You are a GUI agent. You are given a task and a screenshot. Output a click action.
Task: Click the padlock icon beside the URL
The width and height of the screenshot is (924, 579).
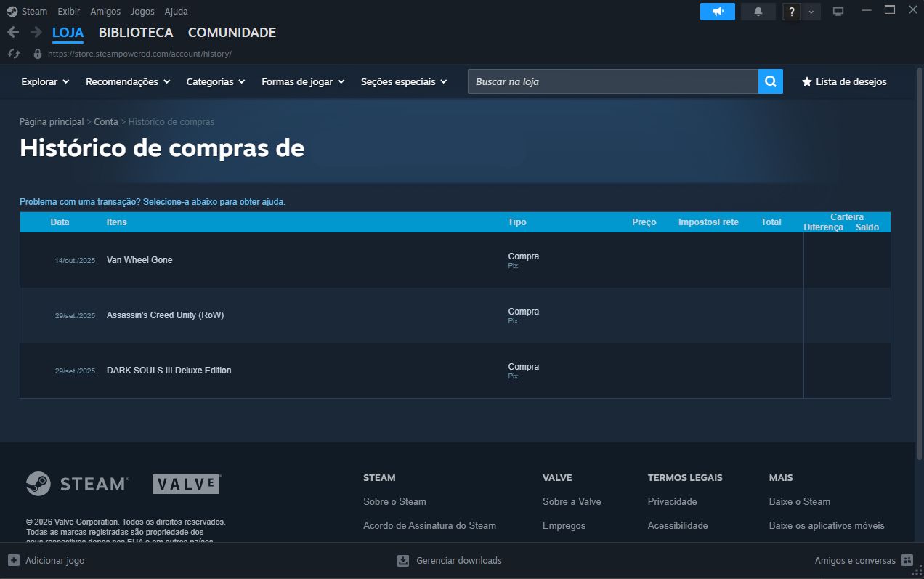click(x=38, y=54)
